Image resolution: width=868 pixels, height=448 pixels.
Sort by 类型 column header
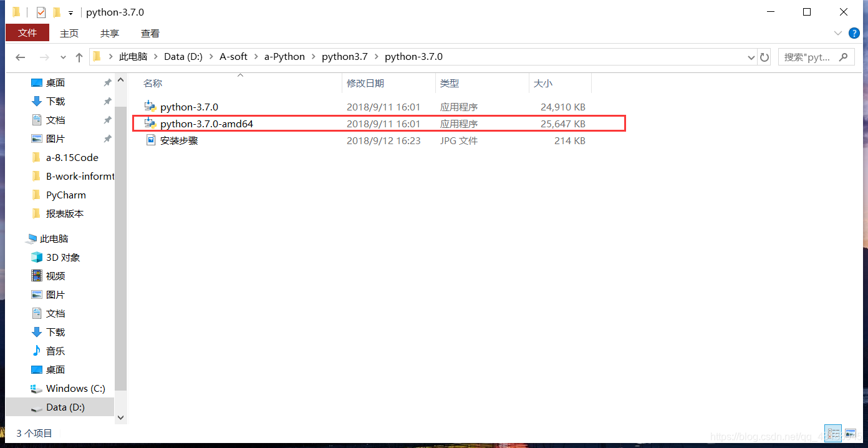449,83
